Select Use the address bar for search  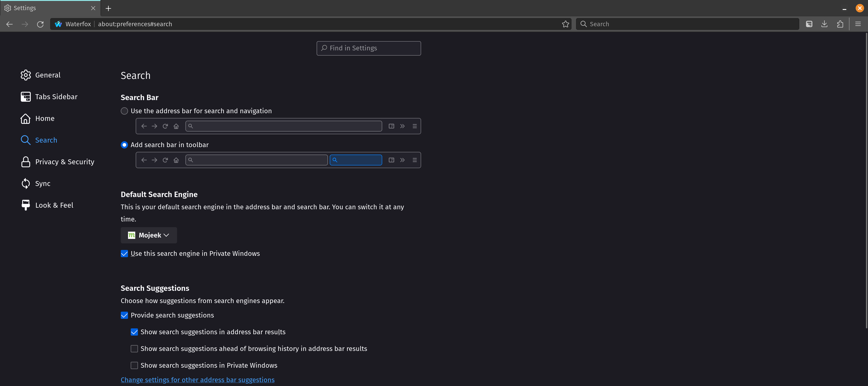point(124,111)
